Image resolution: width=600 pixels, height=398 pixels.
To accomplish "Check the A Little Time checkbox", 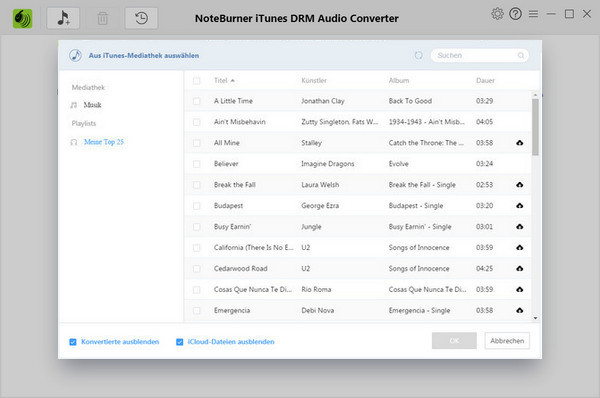I will coord(196,101).
